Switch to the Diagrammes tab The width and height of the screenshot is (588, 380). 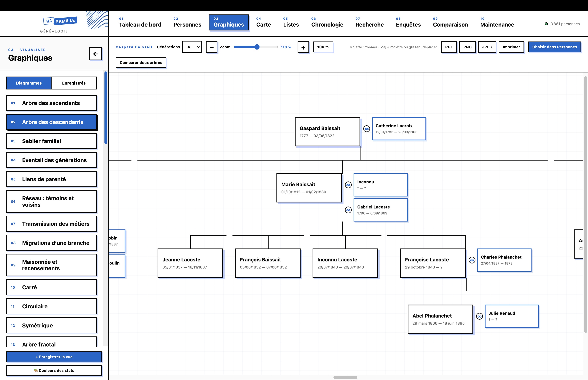click(x=29, y=83)
